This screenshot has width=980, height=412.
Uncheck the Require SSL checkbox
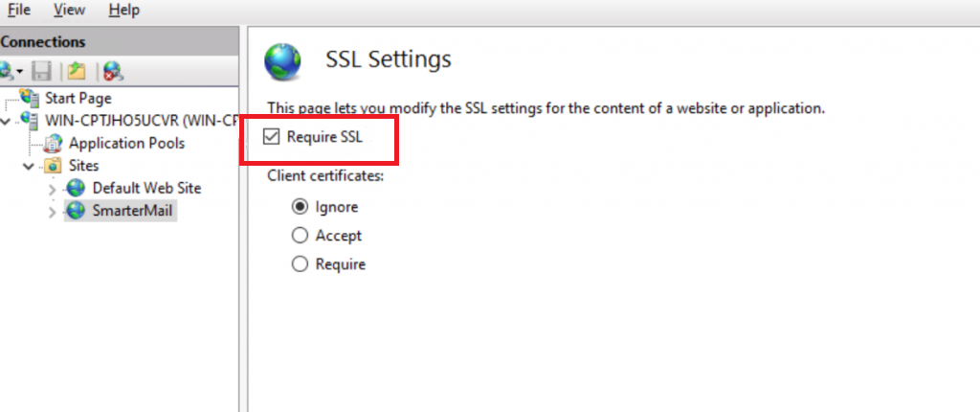[271, 136]
